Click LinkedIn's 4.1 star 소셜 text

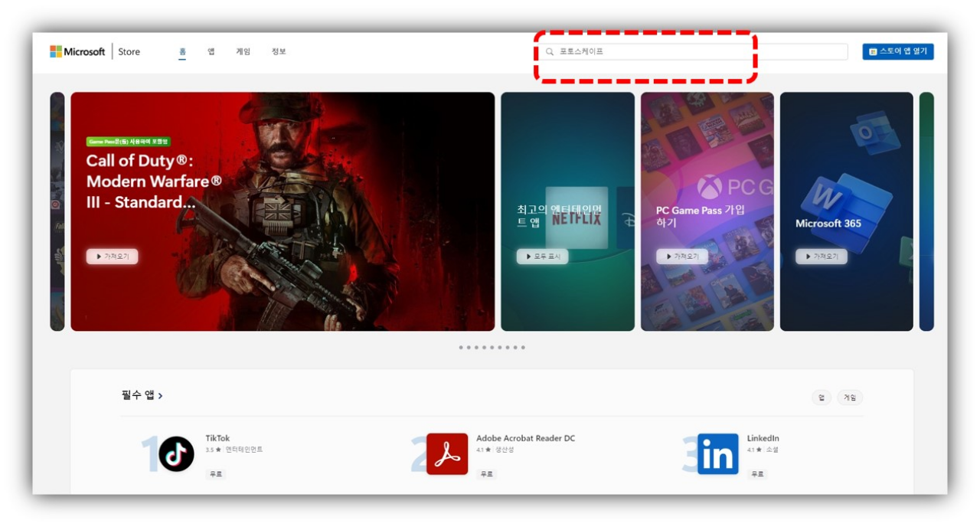click(x=763, y=450)
